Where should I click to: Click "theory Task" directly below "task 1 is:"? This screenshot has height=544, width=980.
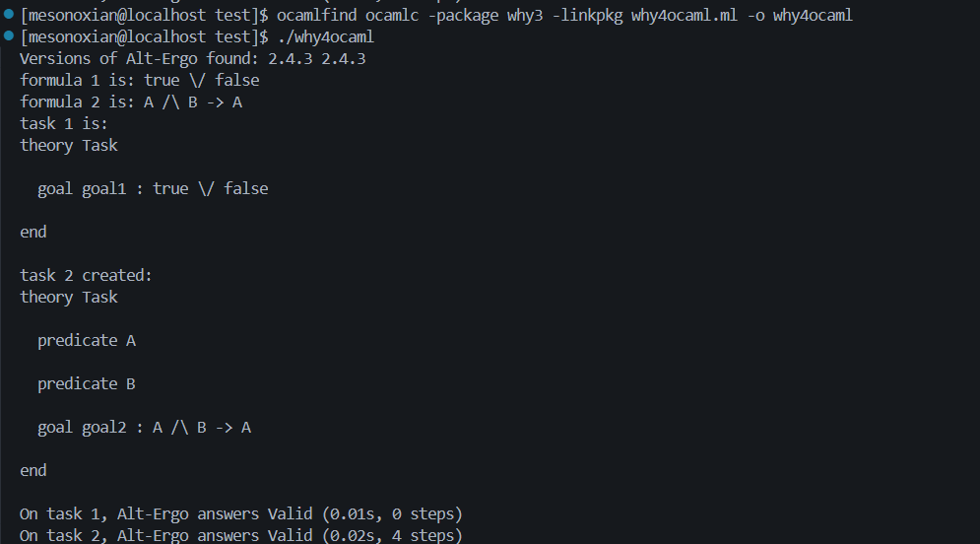pos(69,145)
